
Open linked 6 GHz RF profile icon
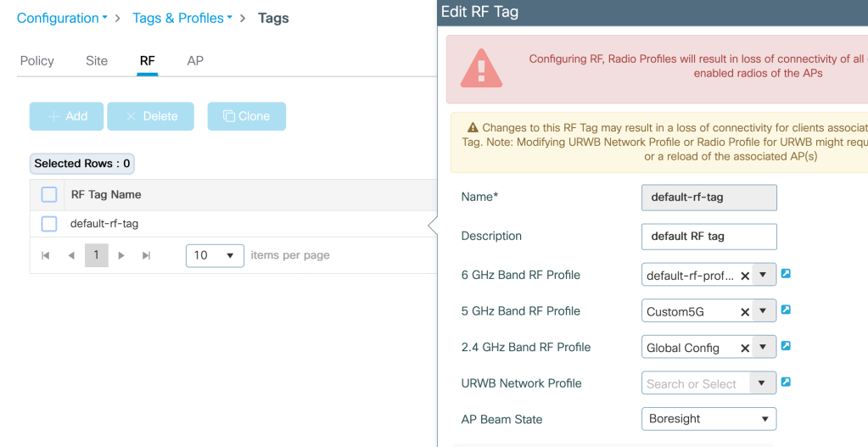click(x=786, y=274)
